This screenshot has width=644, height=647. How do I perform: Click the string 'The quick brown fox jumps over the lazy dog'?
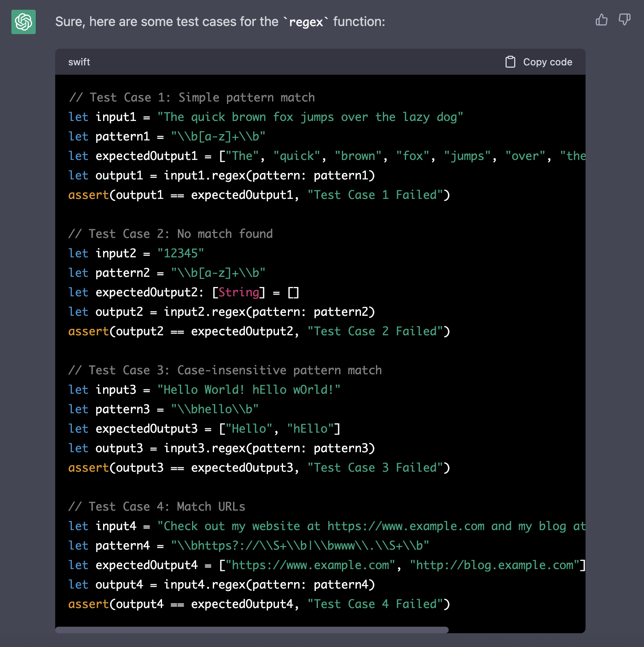pos(310,117)
